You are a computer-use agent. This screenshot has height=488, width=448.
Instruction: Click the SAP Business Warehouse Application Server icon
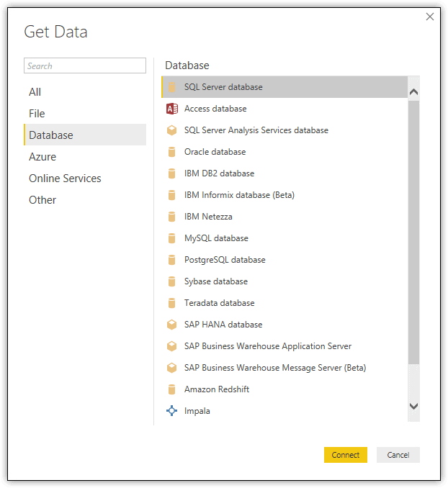point(171,346)
